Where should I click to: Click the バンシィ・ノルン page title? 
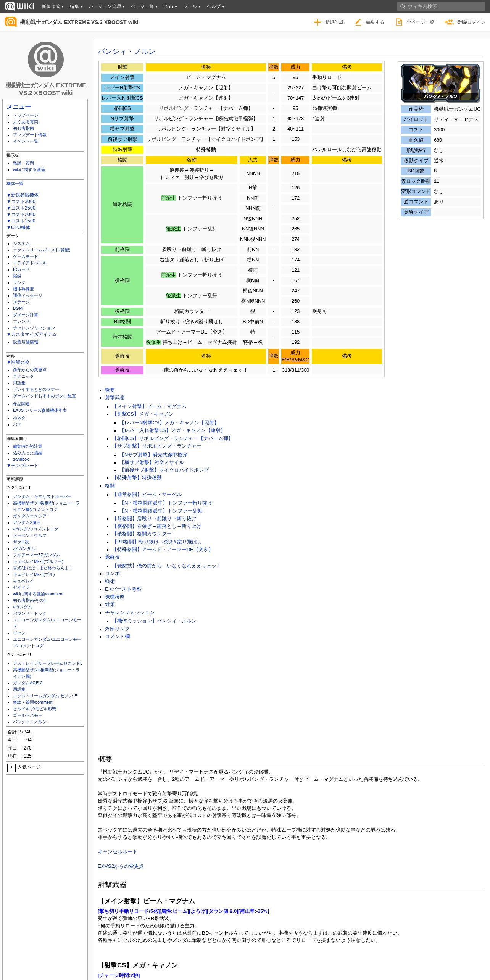pyautogui.click(x=126, y=52)
